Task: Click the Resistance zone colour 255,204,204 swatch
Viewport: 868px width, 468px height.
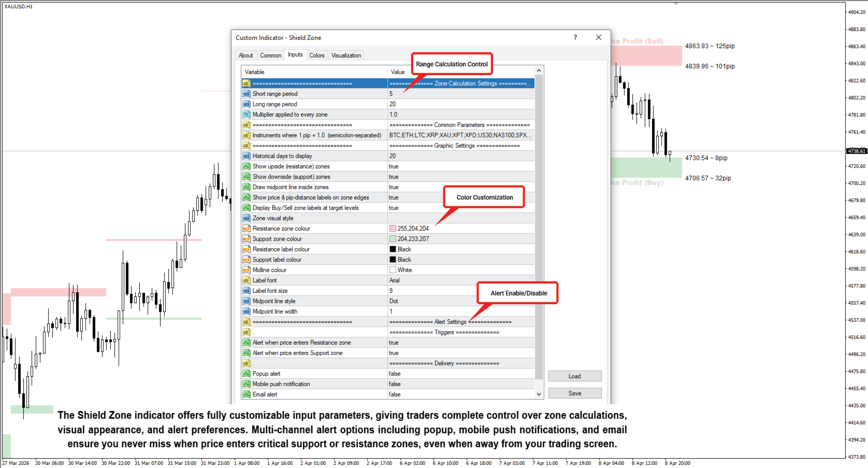Action: 393,229
